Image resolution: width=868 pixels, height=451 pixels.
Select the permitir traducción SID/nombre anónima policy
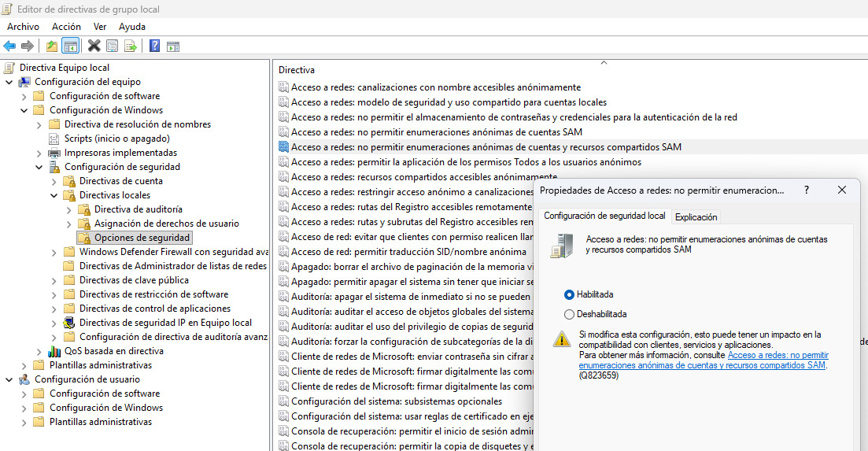coord(408,252)
